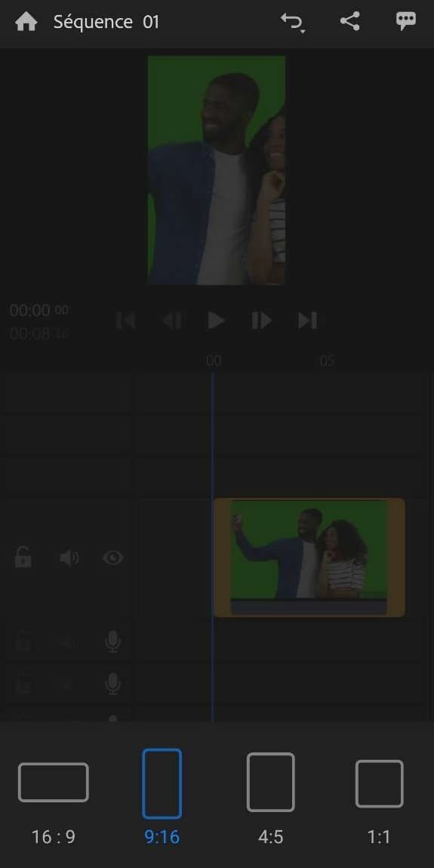Jump to the sequence start
Viewport: 434px width, 868px height.
tap(125, 320)
